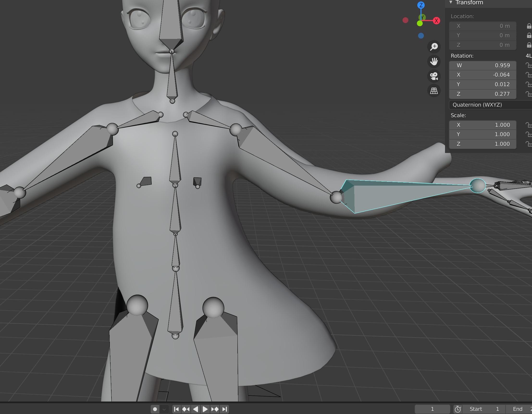The height and width of the screenshot is (414, 532).
Task: Jump to the first frame
Action: [x=177, y=409]
